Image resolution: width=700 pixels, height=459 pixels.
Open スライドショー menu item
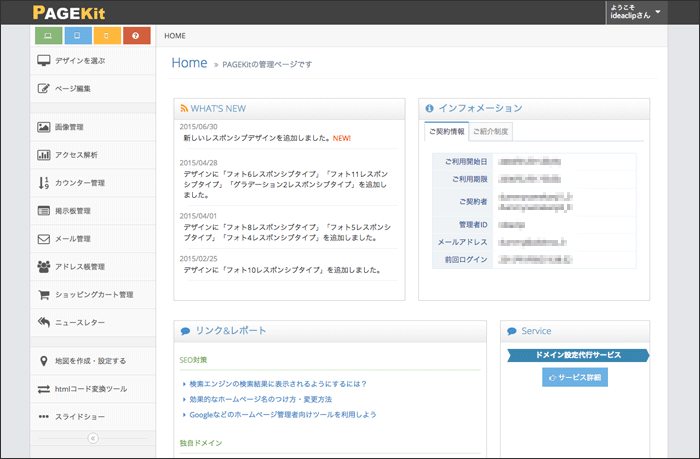[93, 417]
